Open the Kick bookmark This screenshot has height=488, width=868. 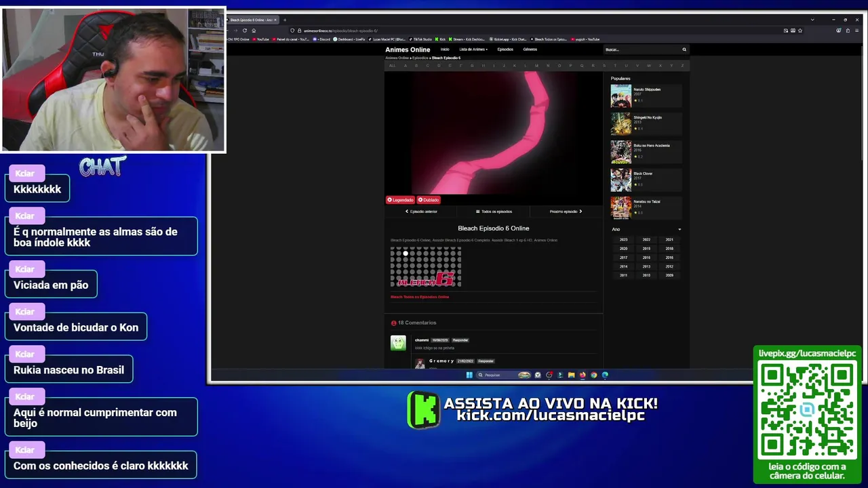(440, 39)
